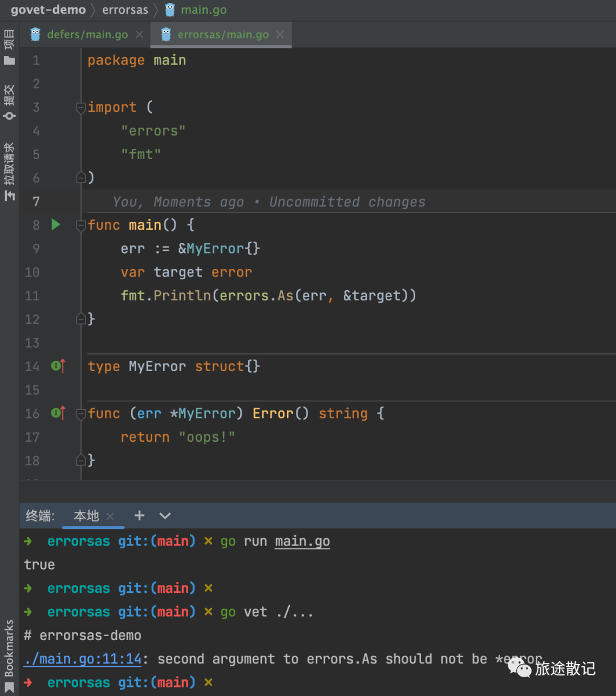Collapse the import block fold marker
The width and height of the screenshot is (616, 696).
[x=81, y=108]
